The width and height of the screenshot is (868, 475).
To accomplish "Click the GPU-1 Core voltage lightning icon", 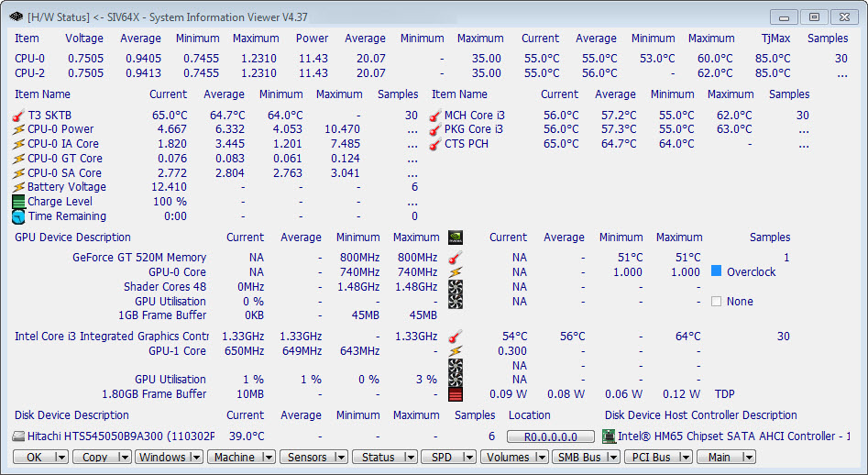I will tap(455, 351).
